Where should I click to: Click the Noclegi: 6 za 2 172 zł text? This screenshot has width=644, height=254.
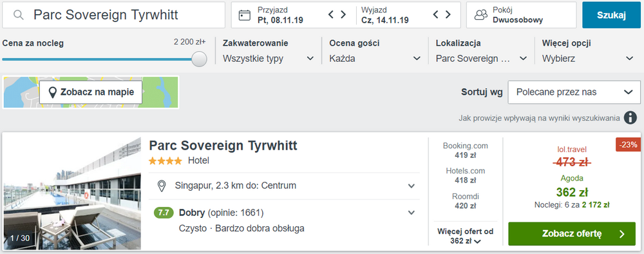(x=572, y=204)
